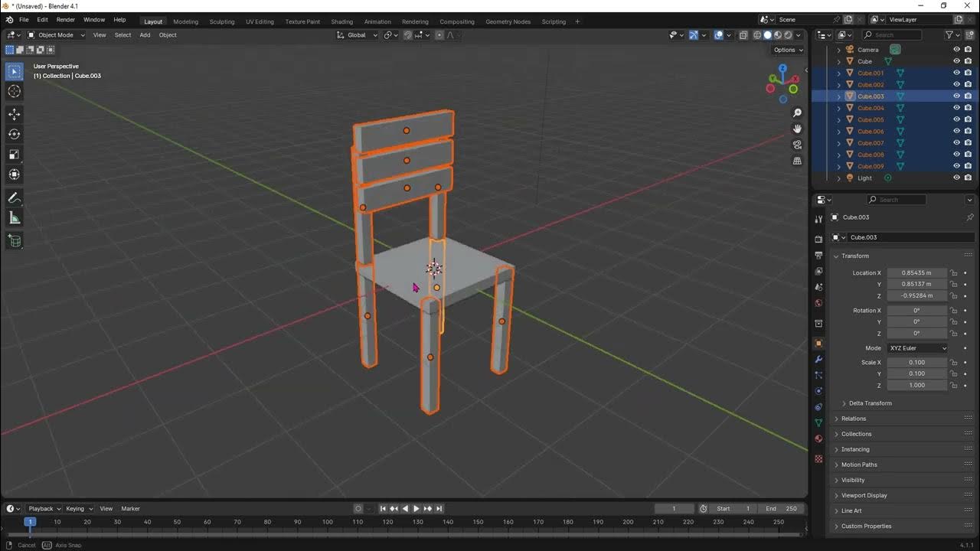Toggle lock on Scale Z
The width and height of the screenshot is (980, 551).
coord(954,386)
